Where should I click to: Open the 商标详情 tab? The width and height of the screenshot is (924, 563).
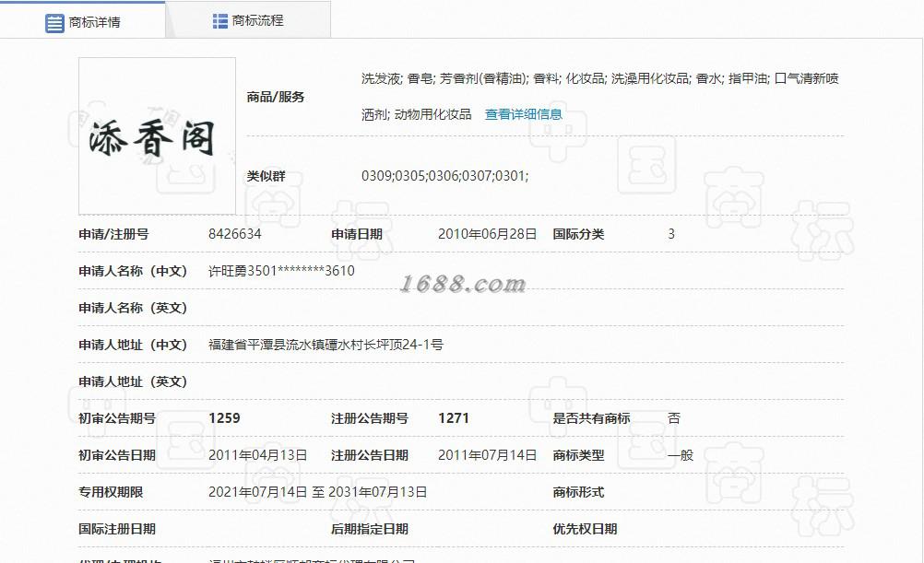(x=83, y=21)
